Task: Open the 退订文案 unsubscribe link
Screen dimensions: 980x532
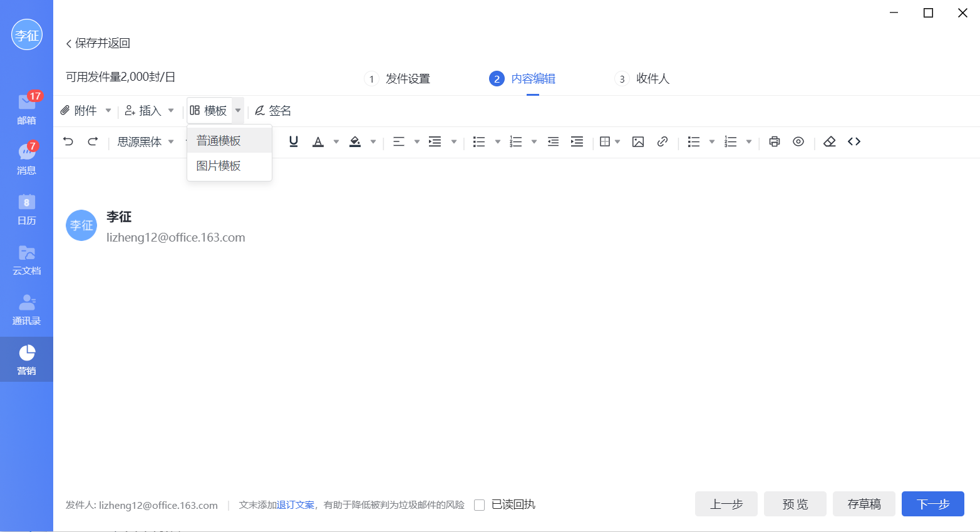Action: pyautogui.click(x=295, y=504)
